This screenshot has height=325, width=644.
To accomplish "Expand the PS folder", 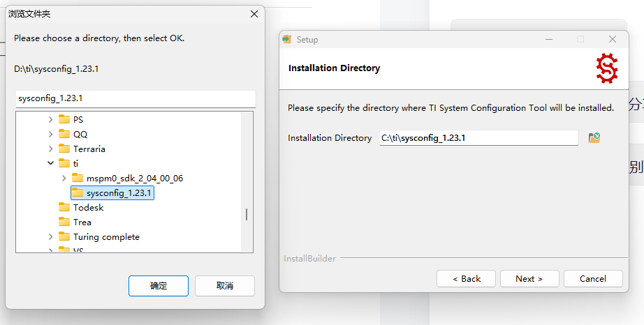I will point(50,119).
